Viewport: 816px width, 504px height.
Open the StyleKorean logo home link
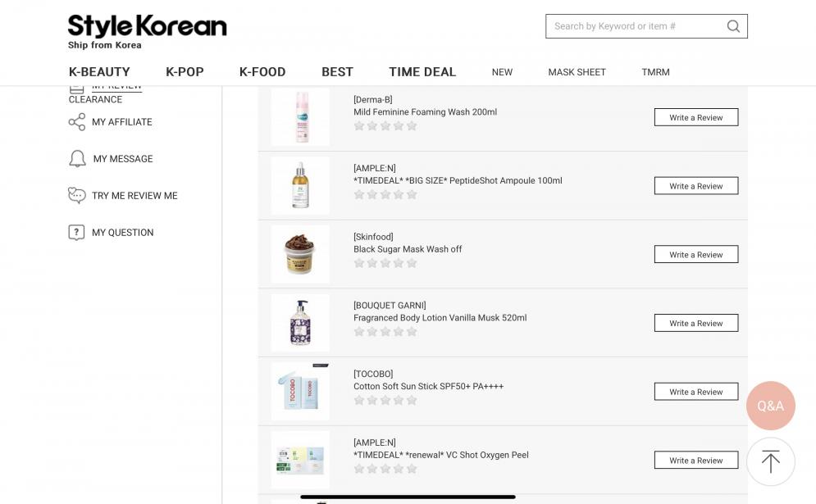tap(147, 31)
